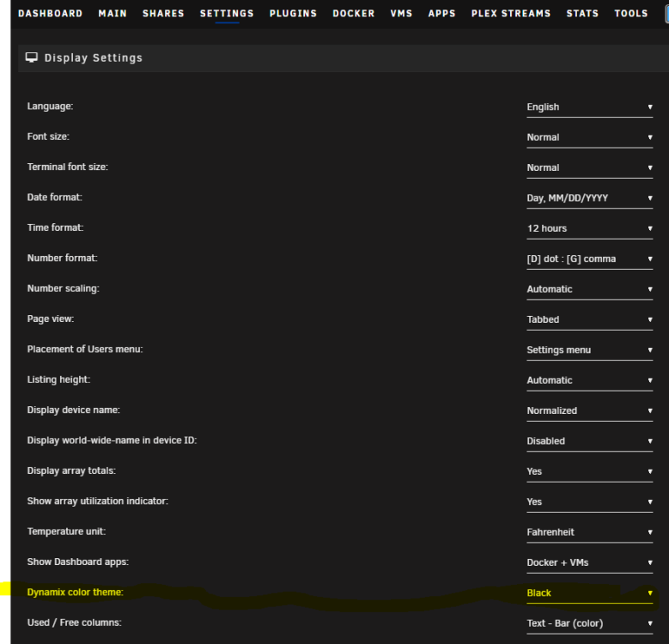Change the Temperature unit dropdown

point(590,532)
